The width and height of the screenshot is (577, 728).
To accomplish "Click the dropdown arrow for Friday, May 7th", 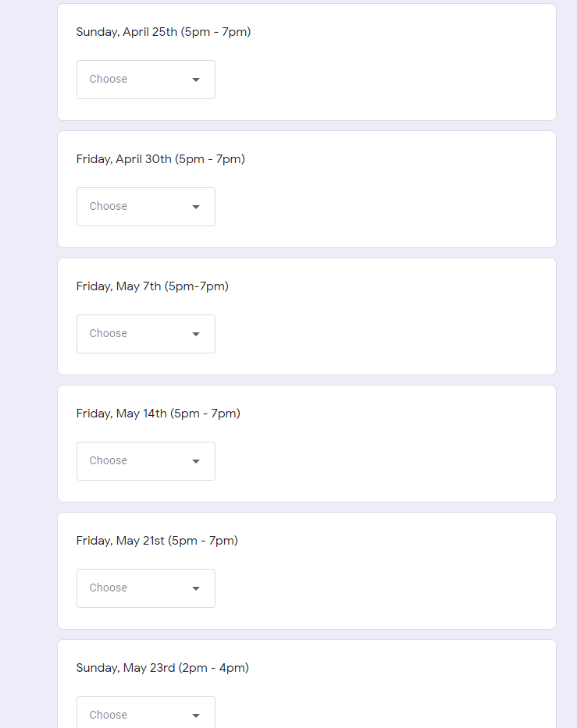I will point(196,334).
